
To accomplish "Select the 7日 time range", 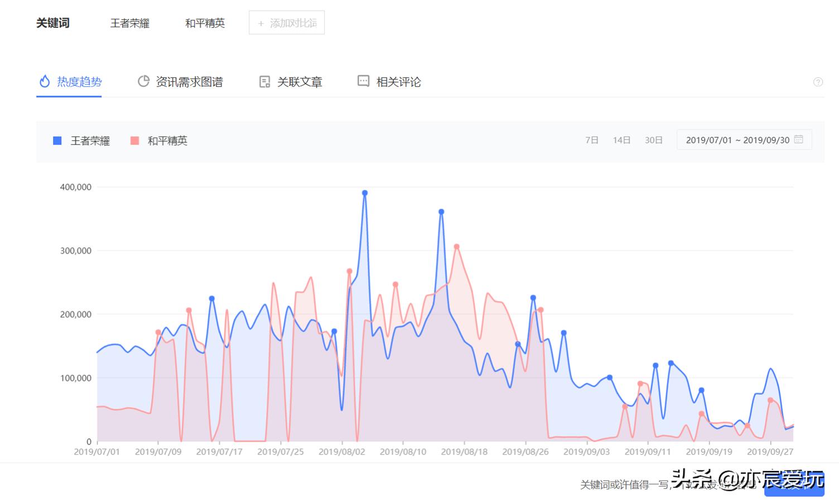I will 591,140.
